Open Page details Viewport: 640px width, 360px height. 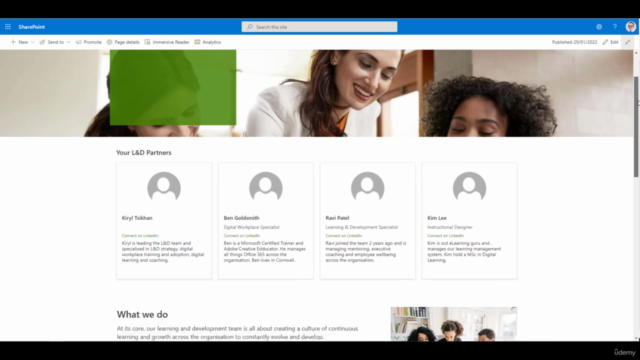[123, 42]
